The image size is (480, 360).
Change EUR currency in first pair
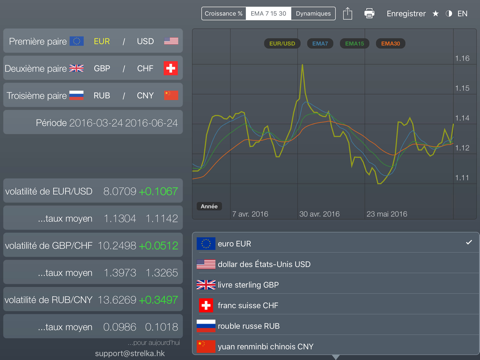(102, 41)
